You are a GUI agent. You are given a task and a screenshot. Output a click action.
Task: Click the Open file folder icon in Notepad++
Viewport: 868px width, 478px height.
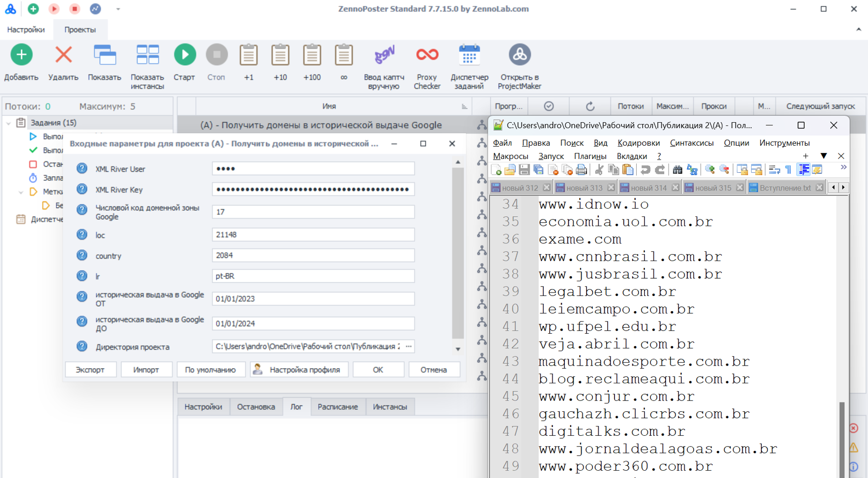510,170
